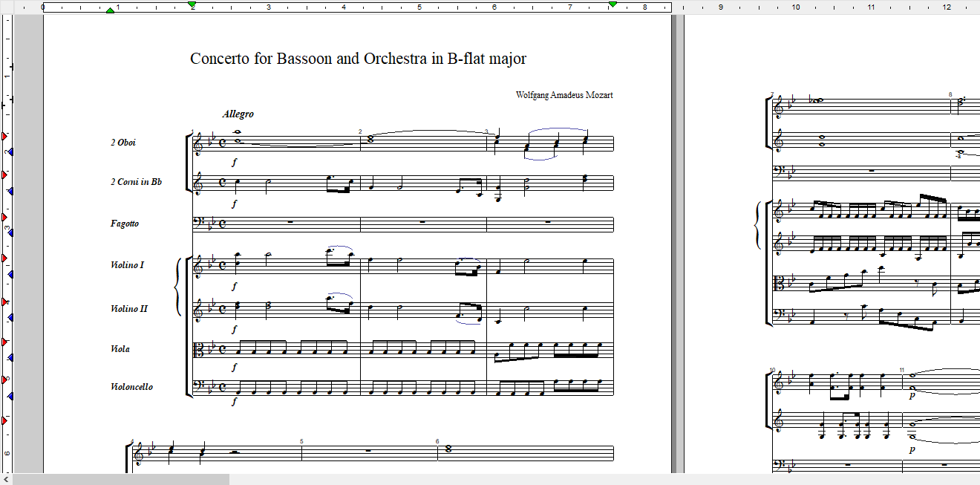Select the green right-margin marker near ruler position 8
The width and height of the screenshot is (980, 485).
click(x=612, y=5)
